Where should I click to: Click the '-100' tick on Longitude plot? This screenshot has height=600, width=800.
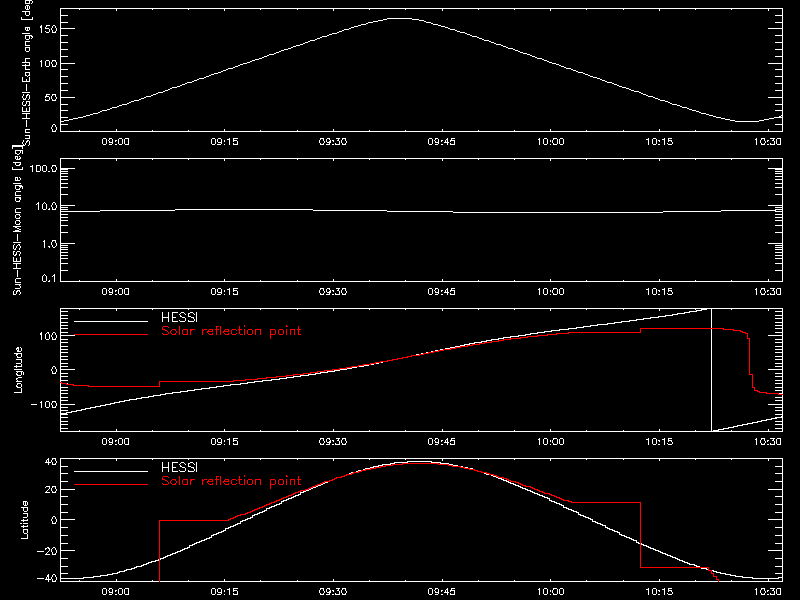[x=44, y=405]
